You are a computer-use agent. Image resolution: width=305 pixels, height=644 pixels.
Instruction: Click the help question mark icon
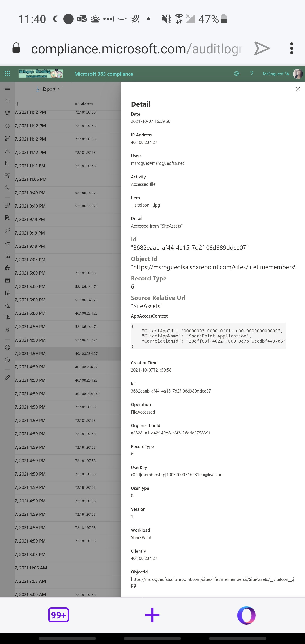coord(251,74)
